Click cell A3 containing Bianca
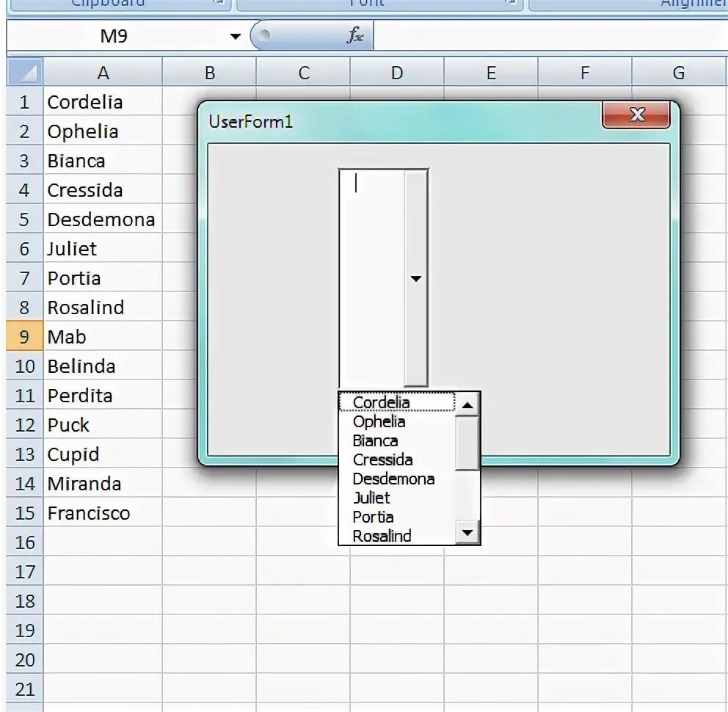 [103, 160]
